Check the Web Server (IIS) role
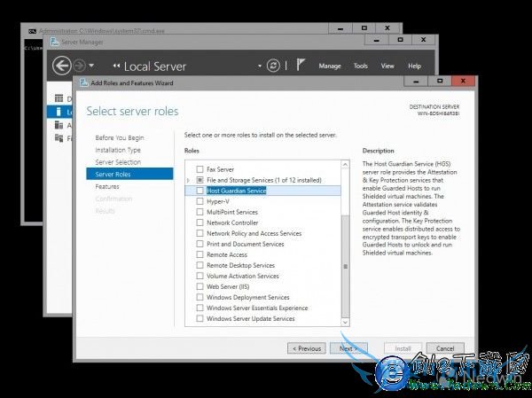This screenshot has width=532, height=398. [x=199, y=286]
